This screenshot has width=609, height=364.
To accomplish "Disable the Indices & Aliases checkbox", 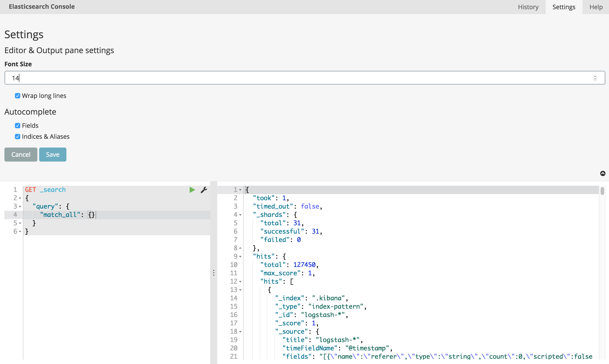I will 17,137.
